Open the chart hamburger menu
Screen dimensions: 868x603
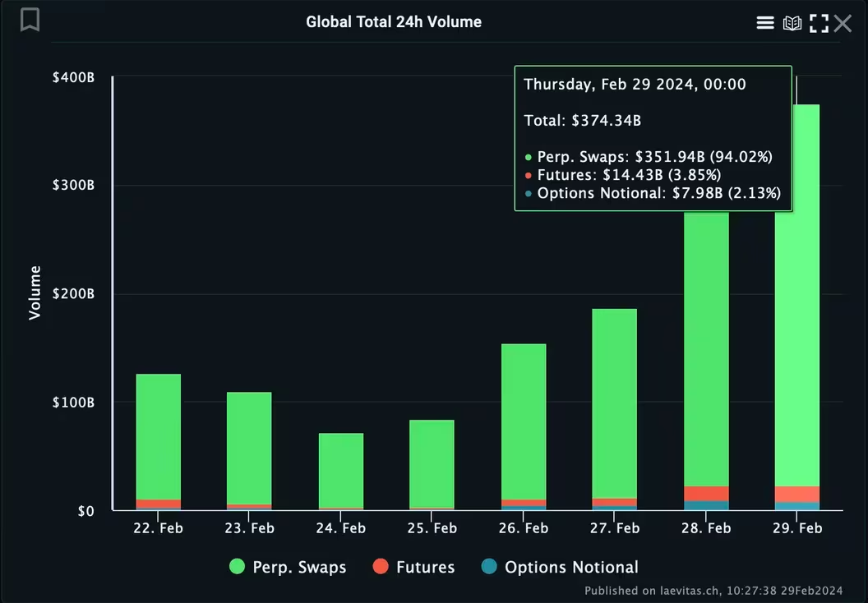(x=765, y=23)
